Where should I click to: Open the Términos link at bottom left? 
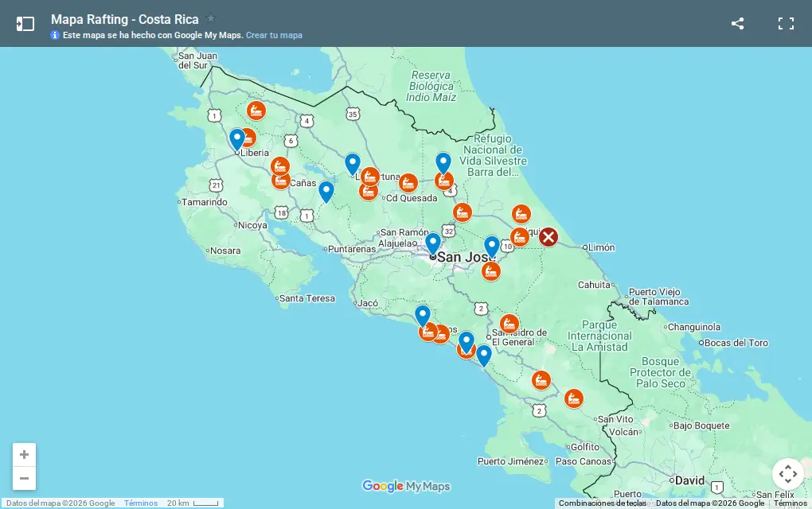coord(141,503)
